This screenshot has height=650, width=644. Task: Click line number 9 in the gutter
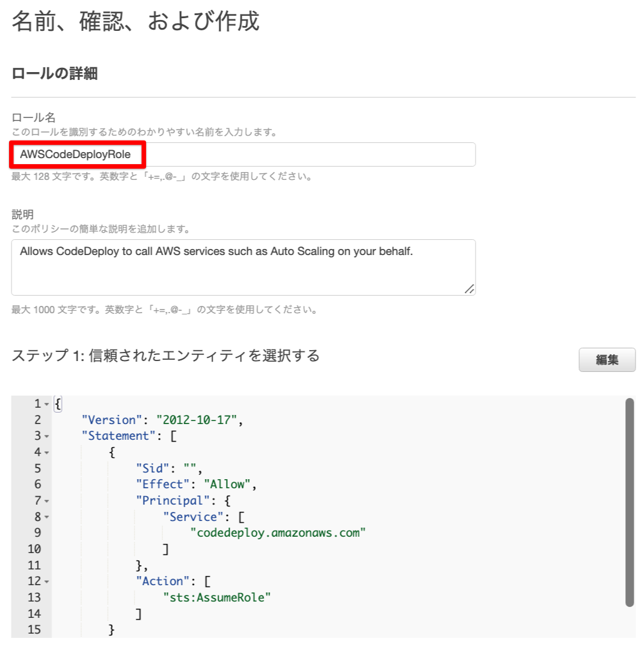[x=38, y=532]
